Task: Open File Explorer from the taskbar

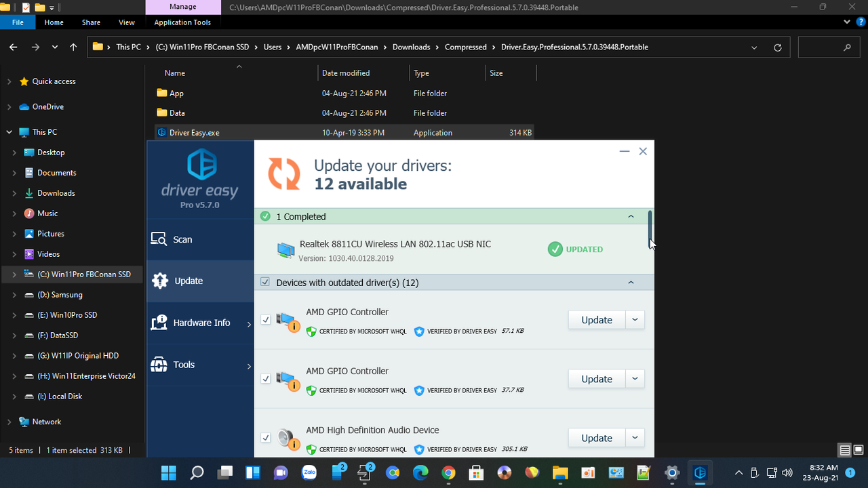Action: coord(559,472)
